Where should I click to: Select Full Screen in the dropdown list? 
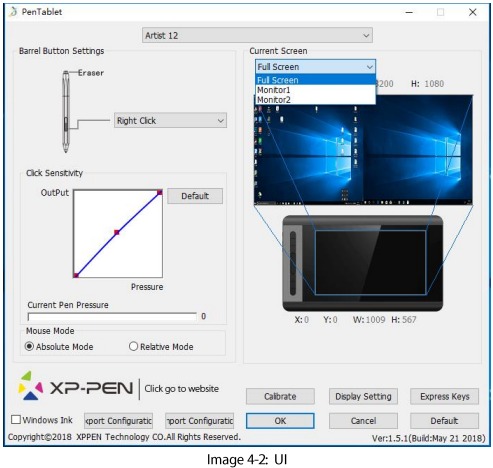(315, 80)
